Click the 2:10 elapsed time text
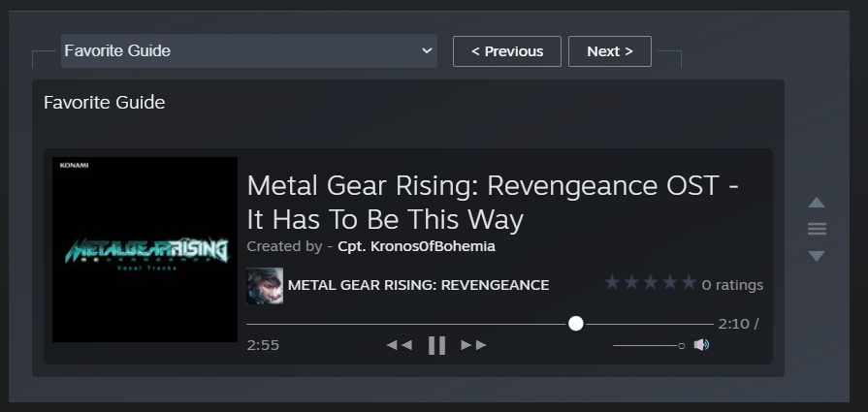 pos(733,324)
